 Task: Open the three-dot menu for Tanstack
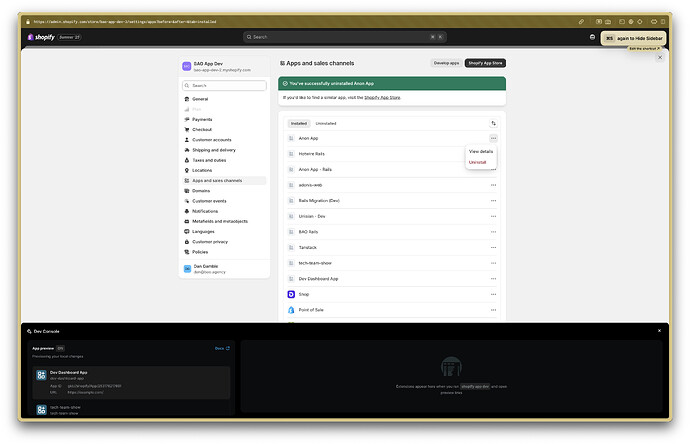pos(493,248)
